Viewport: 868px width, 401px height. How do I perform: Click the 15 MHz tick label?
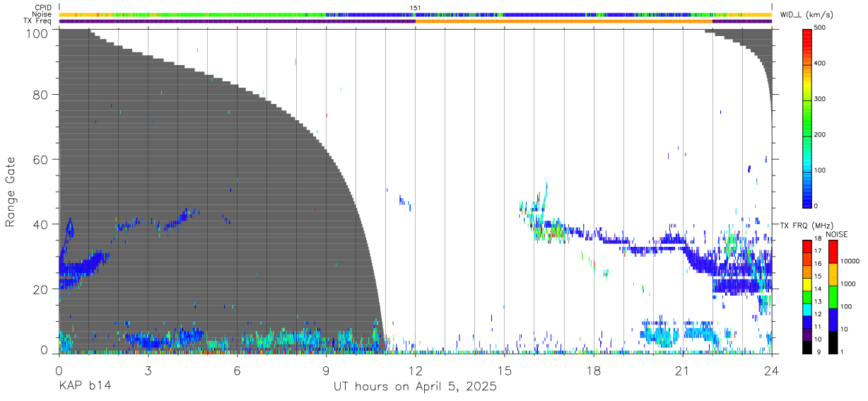(819, 276)
